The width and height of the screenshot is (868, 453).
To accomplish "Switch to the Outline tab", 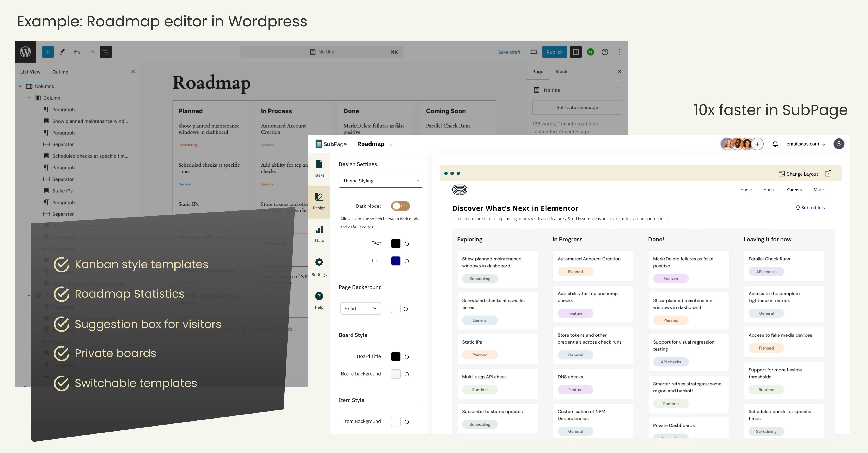I will pos(60,72).
